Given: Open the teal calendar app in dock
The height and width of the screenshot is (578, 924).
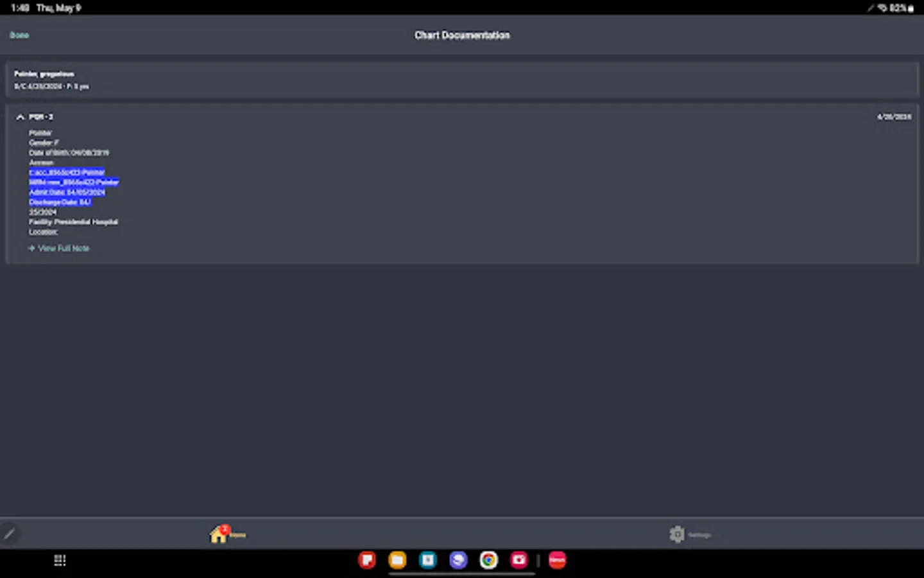Looking at the screenshot, I should click(x=428, y=560).
